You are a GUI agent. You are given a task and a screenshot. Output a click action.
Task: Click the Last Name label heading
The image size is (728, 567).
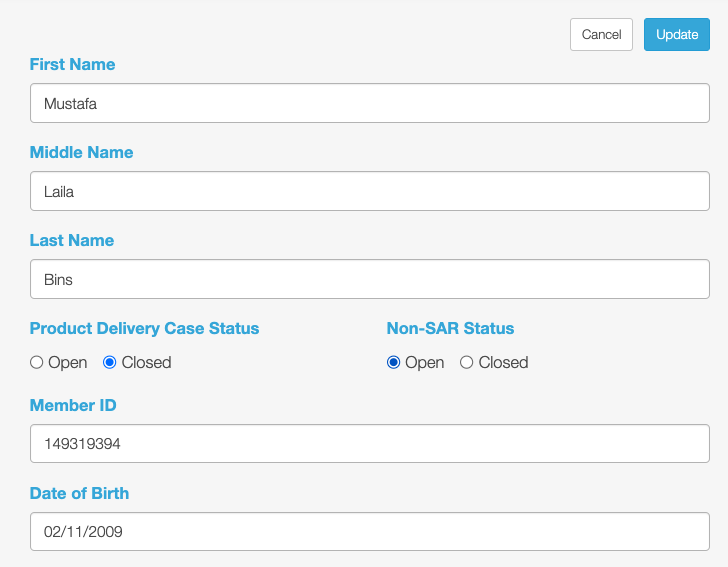tap(72, 240)
